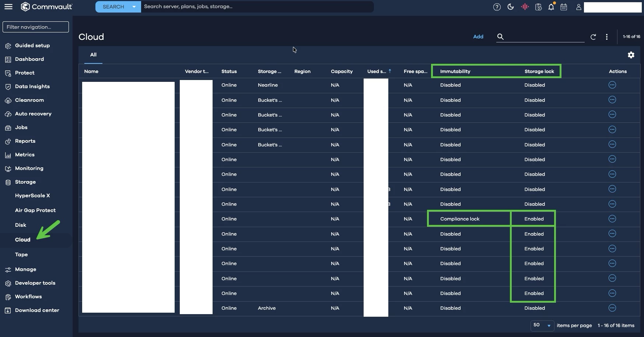Click the Compliance lock cell
Viewport: 644px width, 337px height.
pos(460,219)
